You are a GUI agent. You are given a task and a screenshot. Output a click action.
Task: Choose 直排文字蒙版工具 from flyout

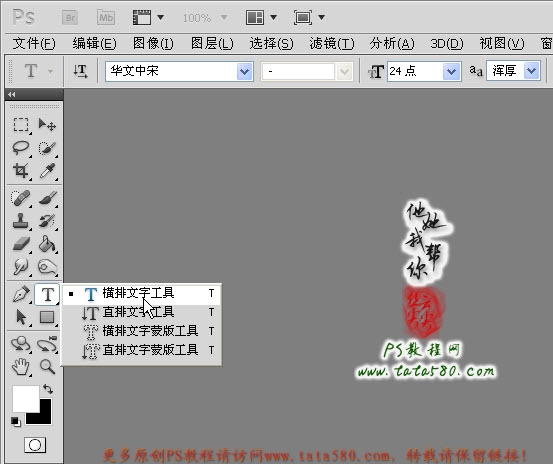(142, 350)
